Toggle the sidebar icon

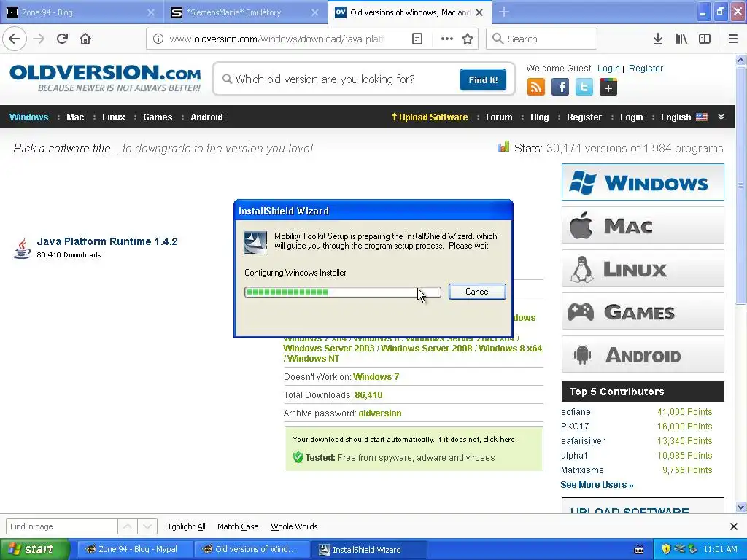(705, 39)
